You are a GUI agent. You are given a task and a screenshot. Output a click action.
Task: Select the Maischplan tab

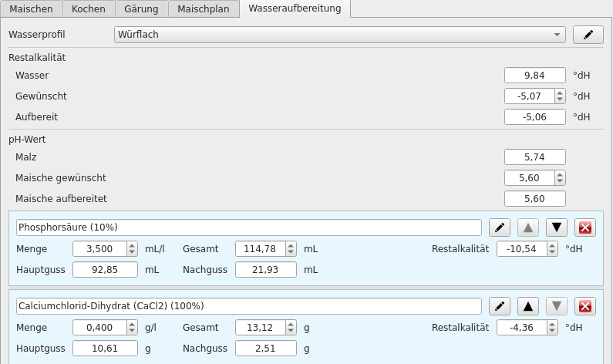203,9
